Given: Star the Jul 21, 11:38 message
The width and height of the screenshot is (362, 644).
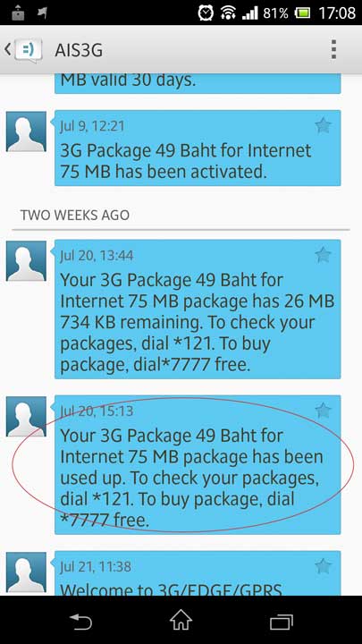Looking at the screenshot, I should pos(323,566).
